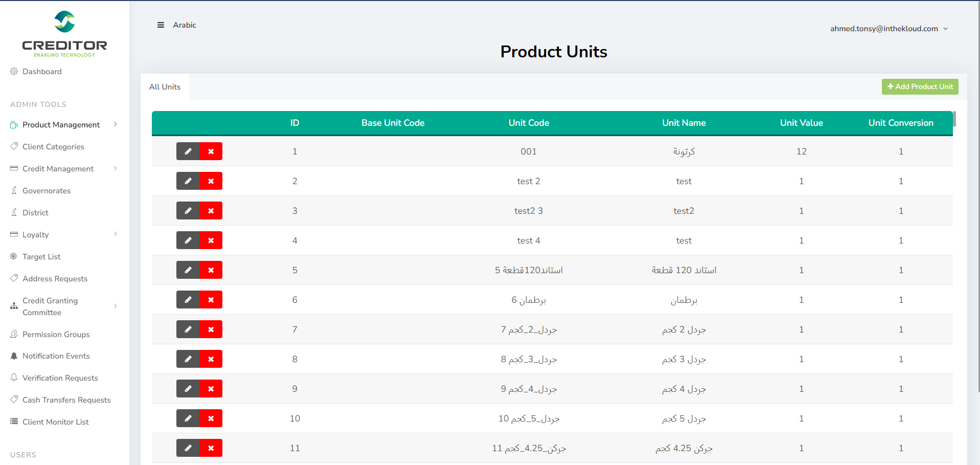The image size is (980, 465).
Task: Click the Add Product Unit button
Action: [x=920, y=86]
